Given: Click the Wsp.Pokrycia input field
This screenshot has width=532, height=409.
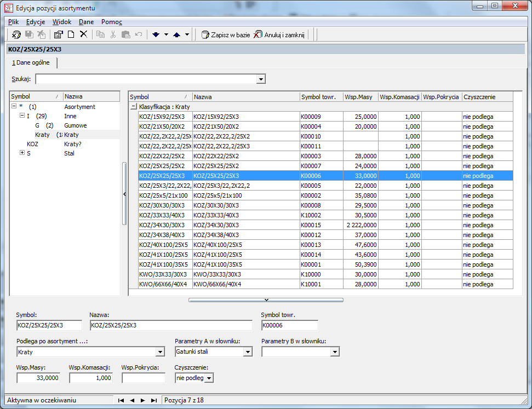Looking at the screenshot, I should [x=144, y=378].
